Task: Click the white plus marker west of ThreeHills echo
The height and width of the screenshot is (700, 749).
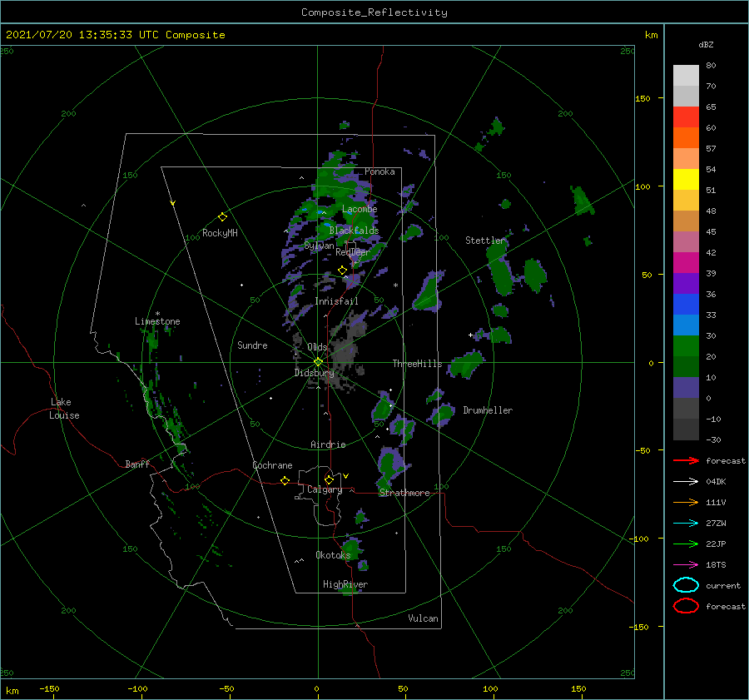Action: [x=470, y=335]
